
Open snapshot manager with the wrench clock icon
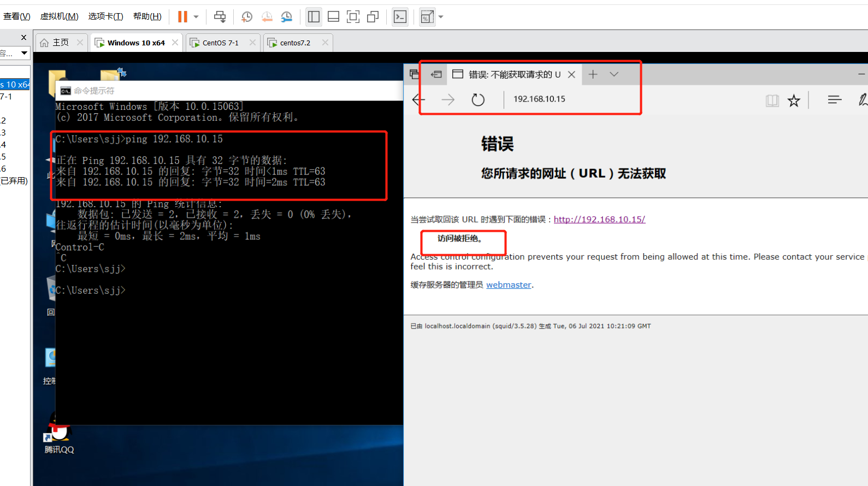pyautogui.click(x=286, y=17)
